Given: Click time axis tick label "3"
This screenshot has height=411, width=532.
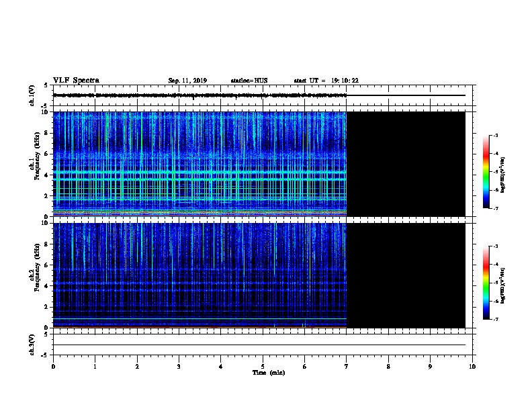Looking at the screenshot, I should pyautogui.click(x=179, y=367).
